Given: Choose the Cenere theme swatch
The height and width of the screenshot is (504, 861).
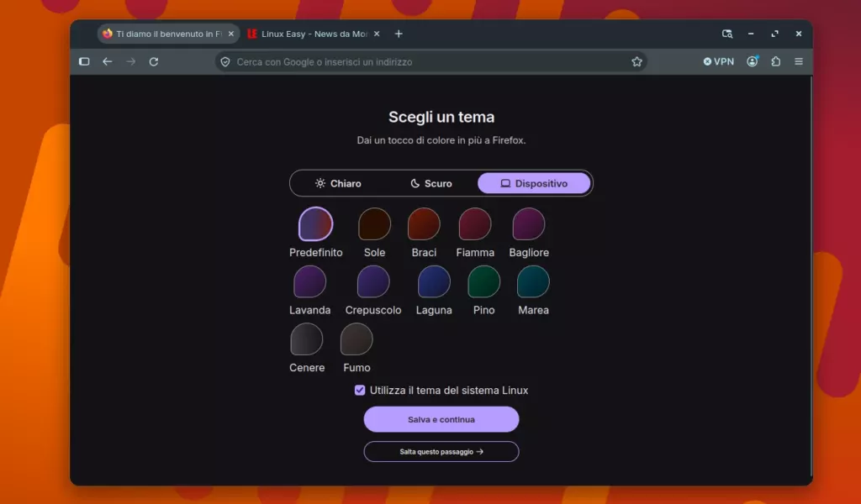Looking at the screenshot, I should click(306, 339).
